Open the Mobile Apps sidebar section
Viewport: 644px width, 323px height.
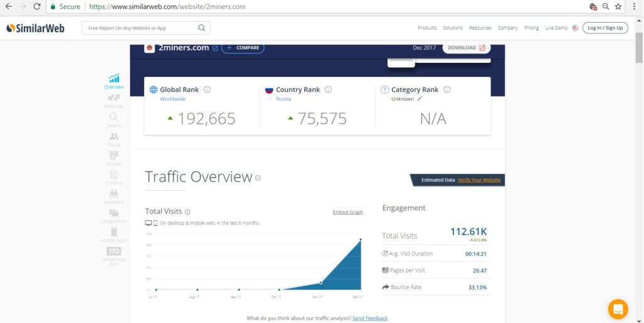point(114,235)
